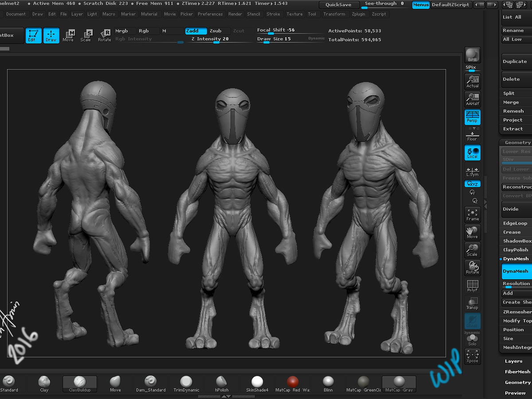Choose the MatCap Red Wax material
This screenshot has width=532, height=399.
coord(293,384)
